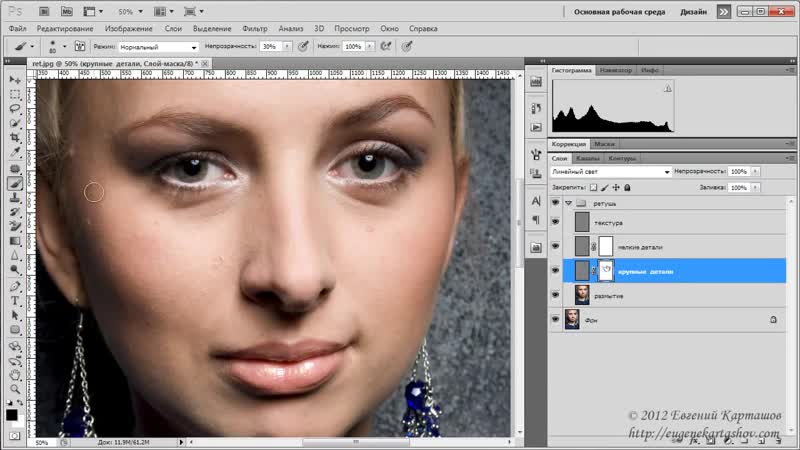This screenshot has width=800, height=450.
Task: Hide the мелкие детали layer
Action: click(x=555, y=246)
